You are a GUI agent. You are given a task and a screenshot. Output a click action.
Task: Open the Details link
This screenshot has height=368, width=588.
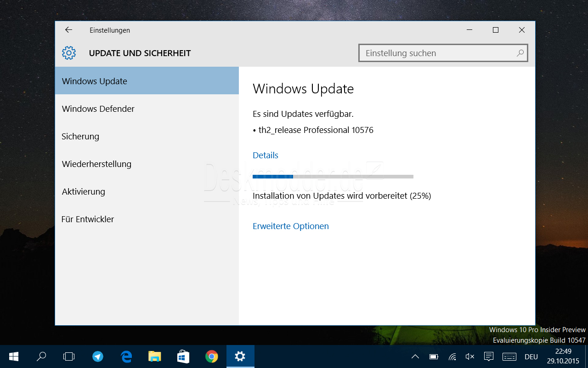click(266, 155)
